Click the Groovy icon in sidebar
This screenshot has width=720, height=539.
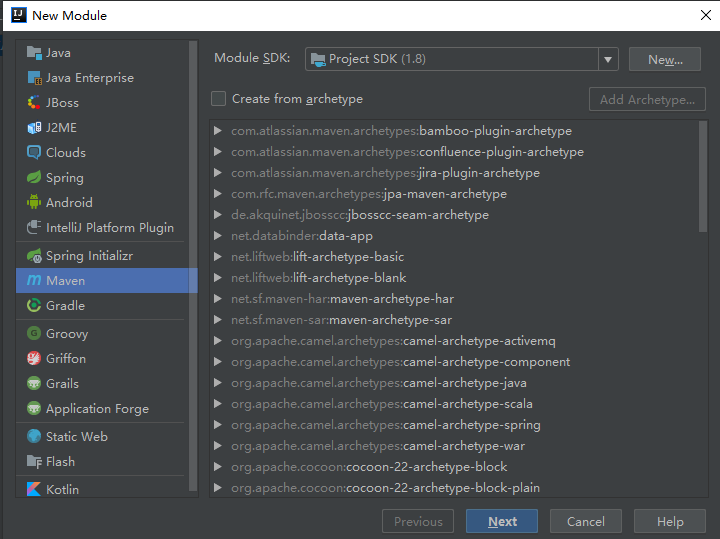coord(34,334)
